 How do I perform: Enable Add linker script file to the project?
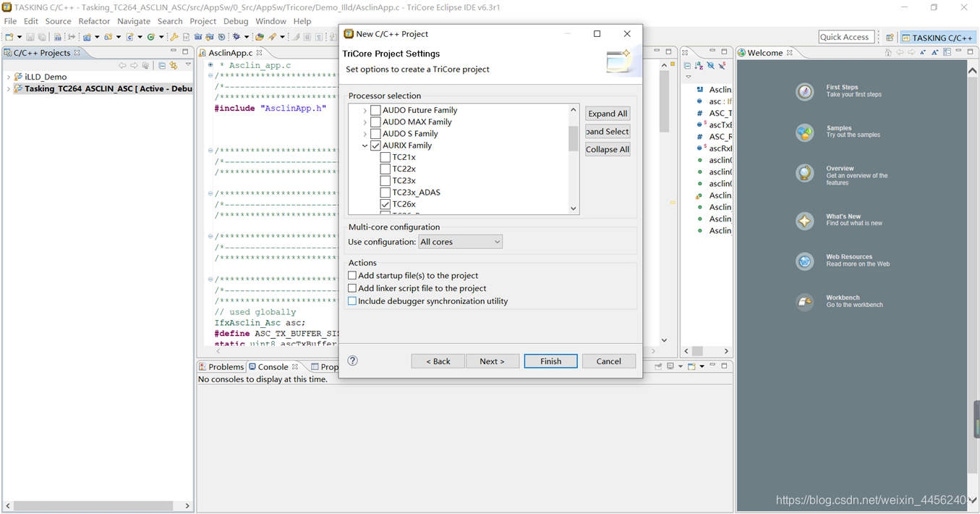coord(352,288)
